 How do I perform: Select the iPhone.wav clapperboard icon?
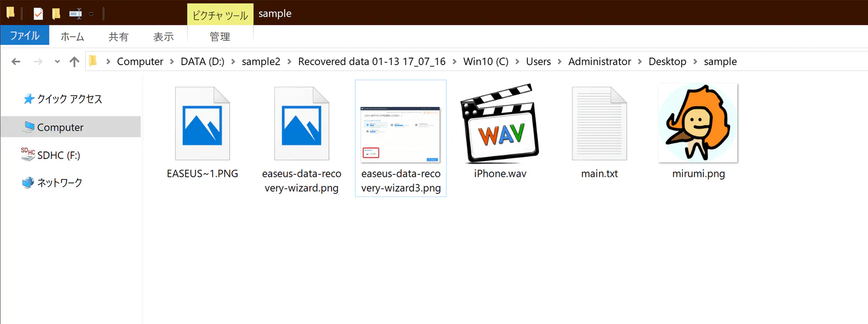(500, 124)
